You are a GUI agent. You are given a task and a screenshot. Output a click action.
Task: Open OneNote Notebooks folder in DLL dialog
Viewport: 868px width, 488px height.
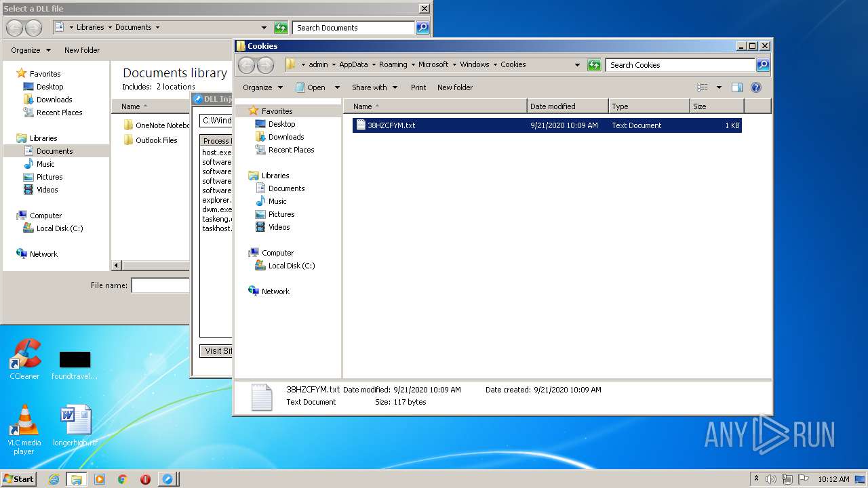[157, 125]
